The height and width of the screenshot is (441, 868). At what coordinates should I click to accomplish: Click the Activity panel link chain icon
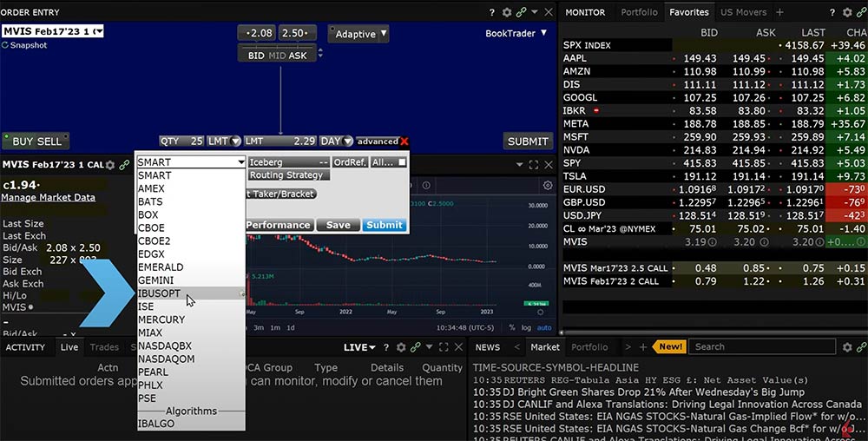click(x=416, y=347)
